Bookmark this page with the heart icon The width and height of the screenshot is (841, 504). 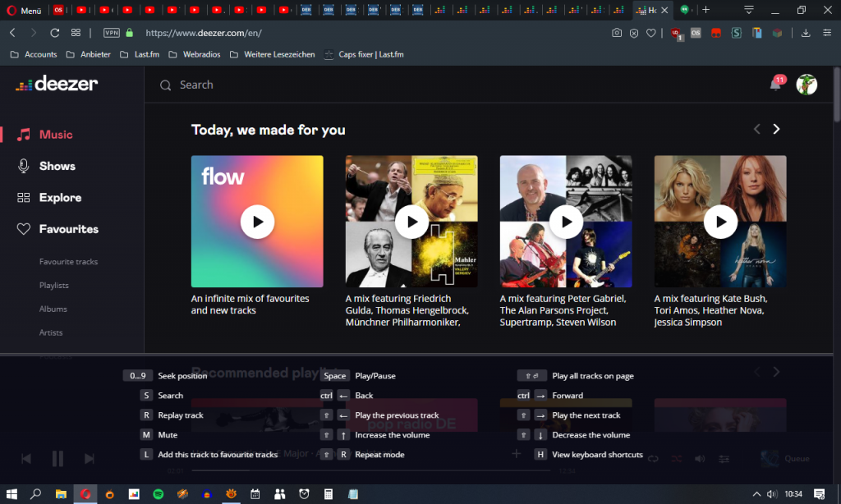(x=650, y=33)
